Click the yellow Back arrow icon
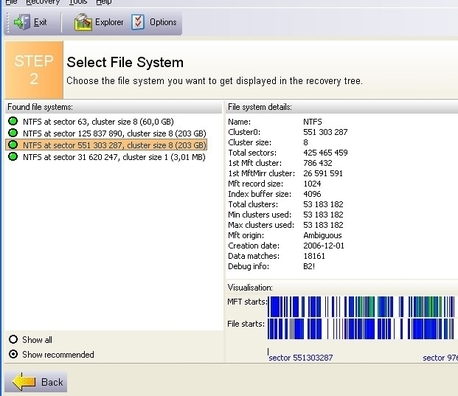The image size is (458, 396). [24, 382]
